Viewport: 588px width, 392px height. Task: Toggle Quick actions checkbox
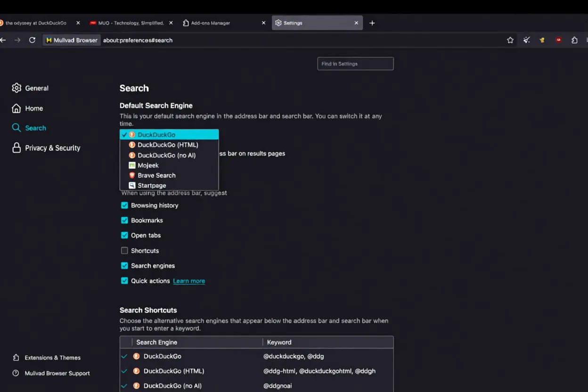(124, 281)
